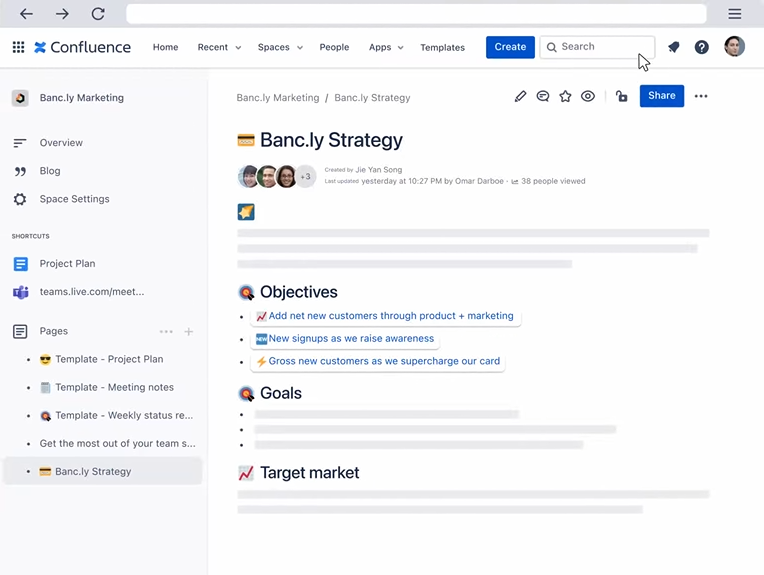
Task: Open the Pages more options ellipsis
Action: click(x=166, y=331)
